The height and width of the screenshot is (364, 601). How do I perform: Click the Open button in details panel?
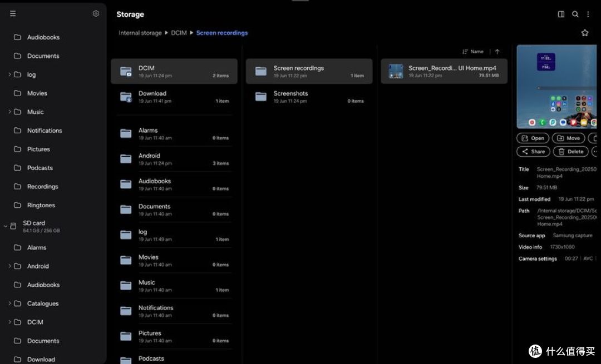click(x=533, y=138)
